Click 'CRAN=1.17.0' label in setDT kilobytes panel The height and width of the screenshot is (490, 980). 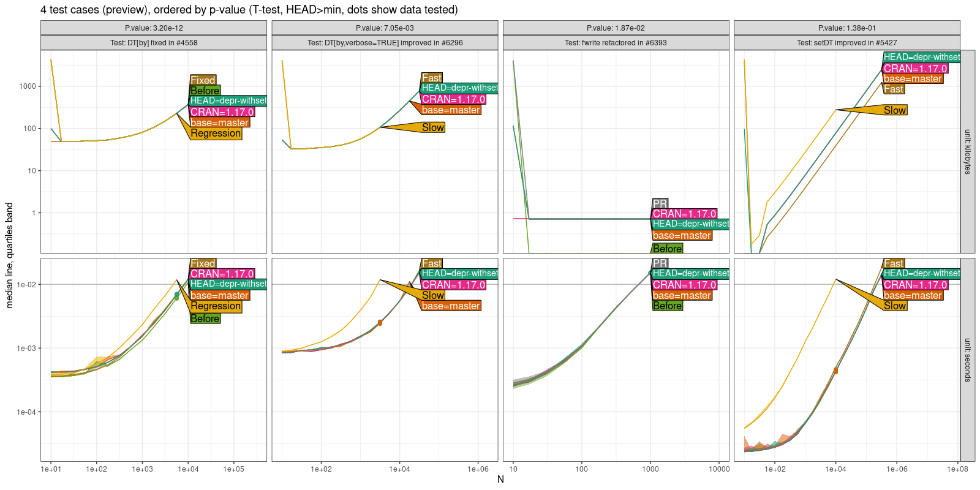tap(915, 69)
